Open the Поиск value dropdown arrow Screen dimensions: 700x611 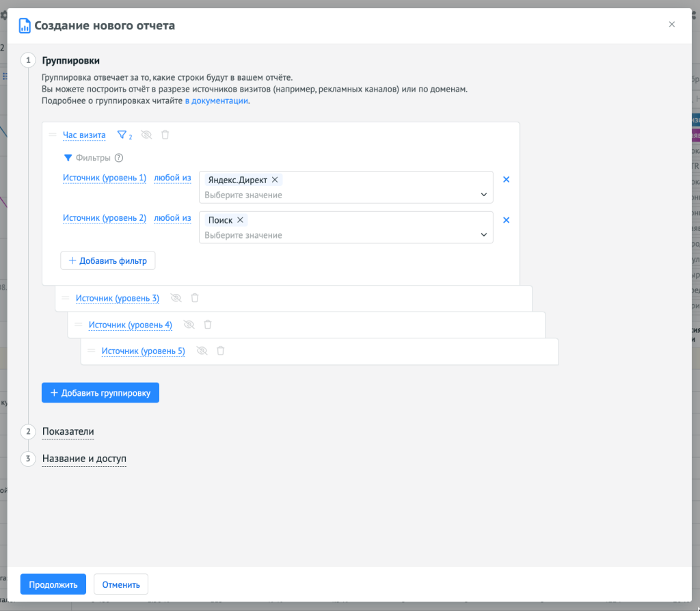(484, 235)
